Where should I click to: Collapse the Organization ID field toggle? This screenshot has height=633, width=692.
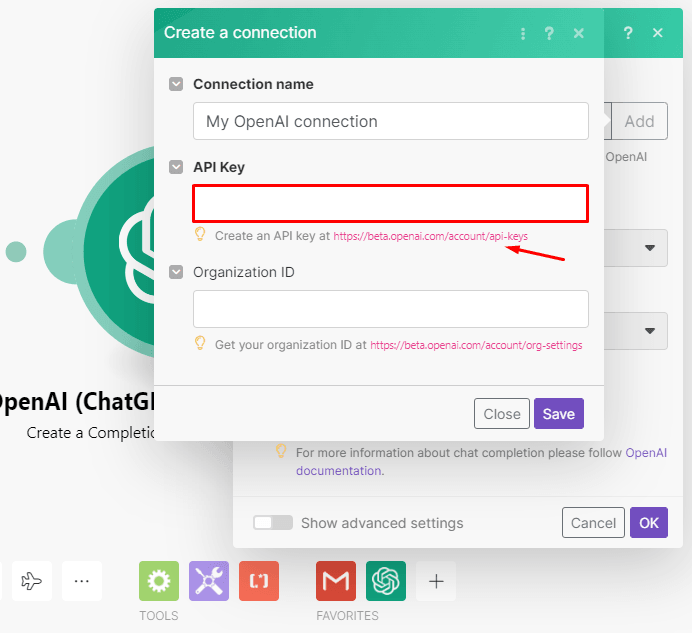click(x=176, y=272)
